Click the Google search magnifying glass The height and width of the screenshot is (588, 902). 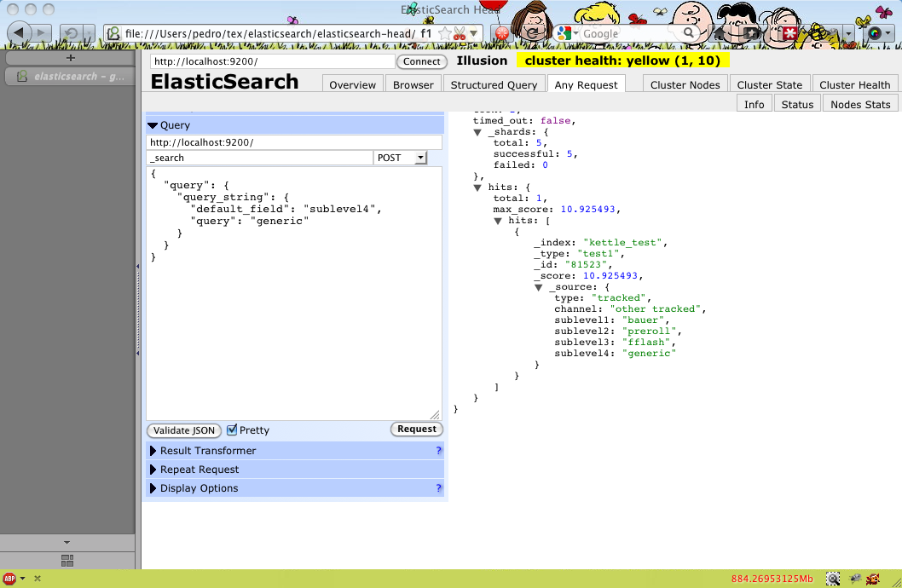(x=687, y=33)
